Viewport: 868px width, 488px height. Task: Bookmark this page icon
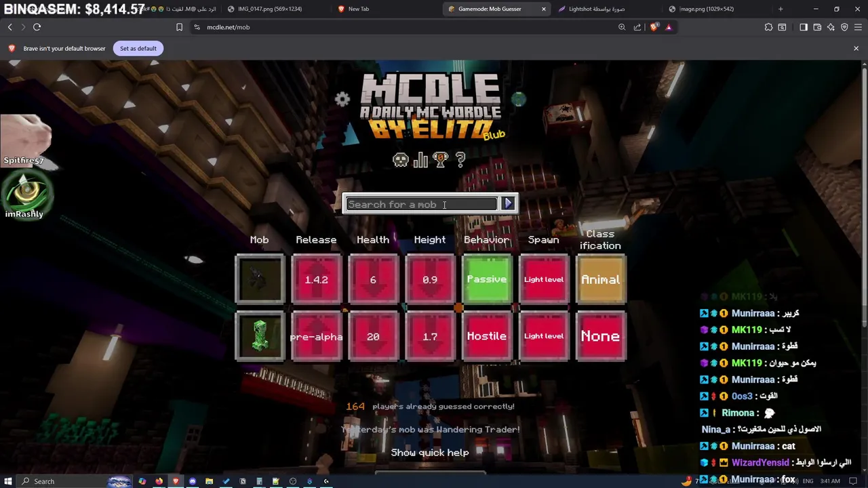(179, 27)
